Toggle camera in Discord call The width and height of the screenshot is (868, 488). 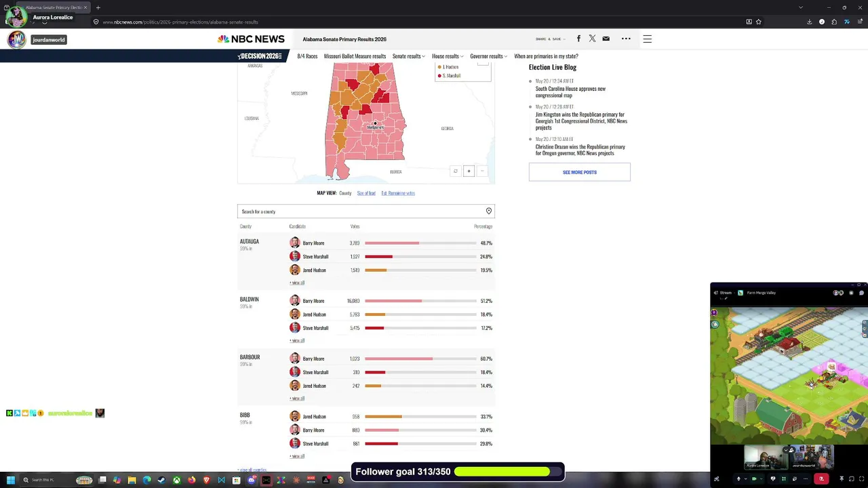point(754,479)
